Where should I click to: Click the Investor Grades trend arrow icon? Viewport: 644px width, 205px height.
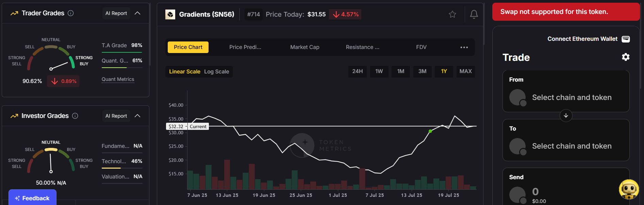click(14, 116)
